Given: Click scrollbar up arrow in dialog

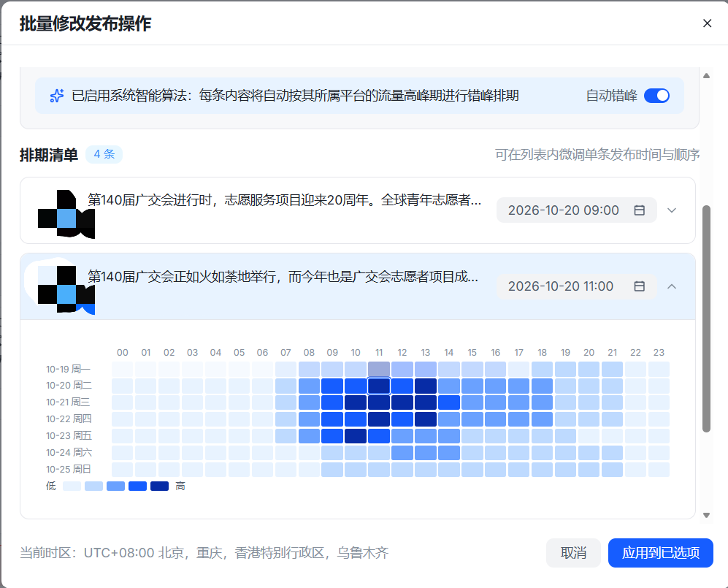Looking at the screenshot, I should (x=706, y=76).
